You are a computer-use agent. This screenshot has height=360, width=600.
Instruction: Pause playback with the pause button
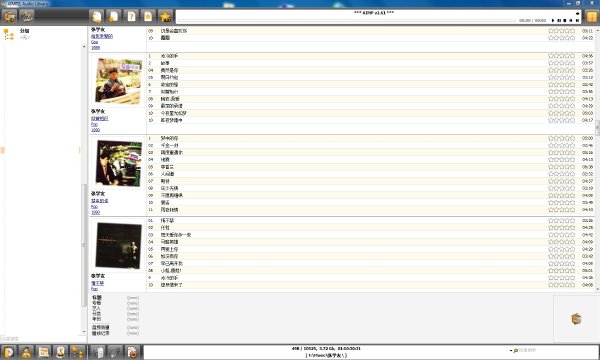click(559, 20)
